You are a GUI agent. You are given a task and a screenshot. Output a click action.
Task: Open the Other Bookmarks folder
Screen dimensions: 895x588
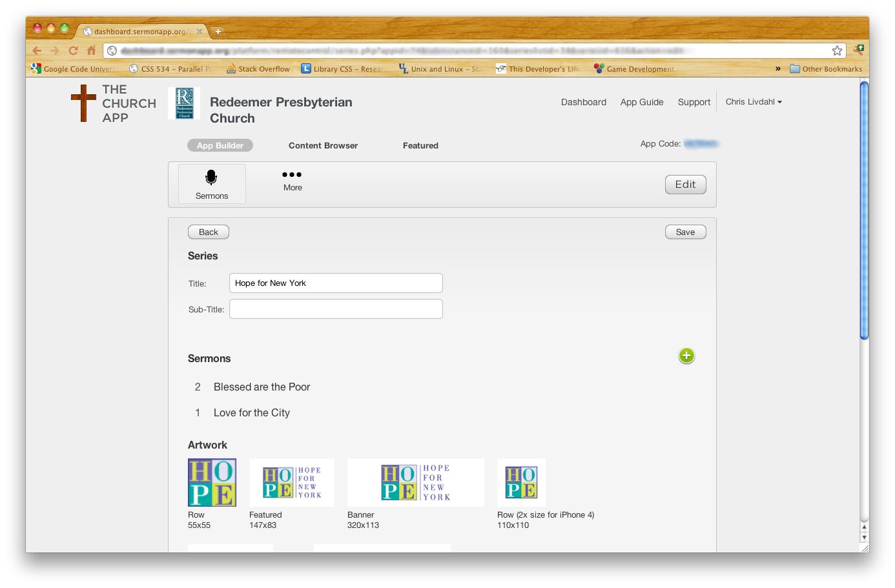click(826, 69)
